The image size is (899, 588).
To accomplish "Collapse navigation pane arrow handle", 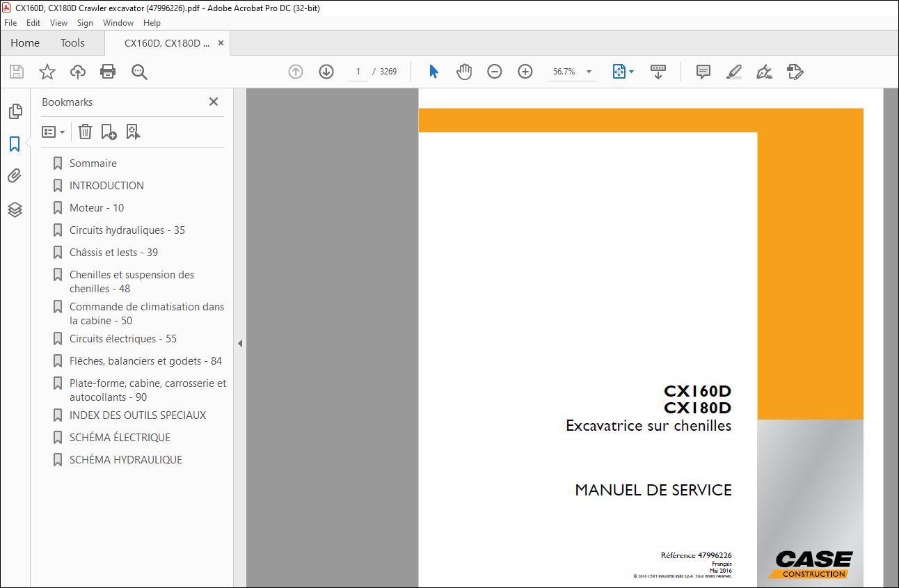I will pyautogui.click(x=240, y=343).
